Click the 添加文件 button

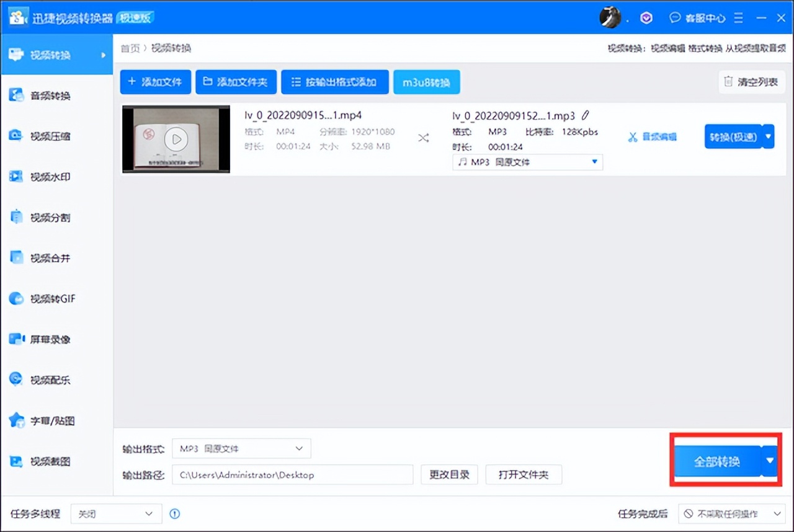tap(155, 81)
